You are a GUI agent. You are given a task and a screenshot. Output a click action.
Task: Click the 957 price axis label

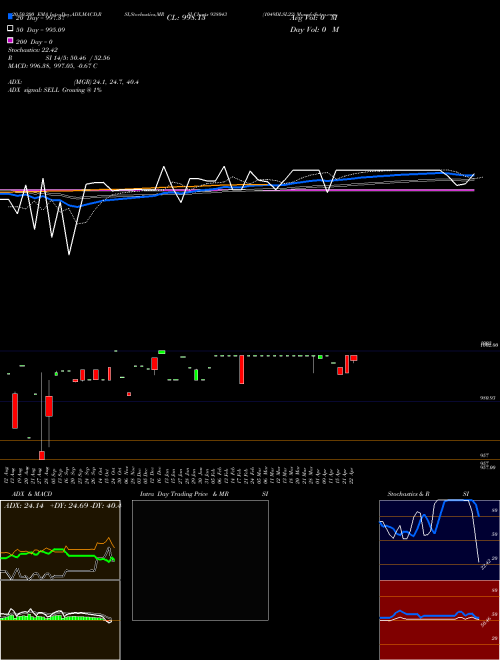(484, 455)
